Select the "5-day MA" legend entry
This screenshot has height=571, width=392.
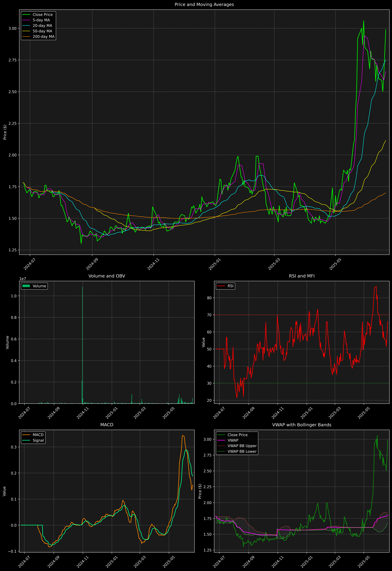(36, 20)
